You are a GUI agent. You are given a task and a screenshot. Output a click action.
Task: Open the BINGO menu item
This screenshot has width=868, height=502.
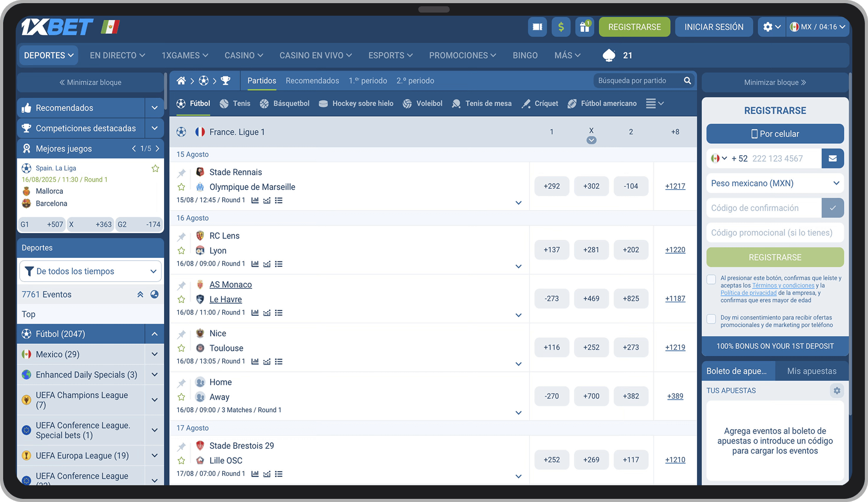[x=525, y=55]
